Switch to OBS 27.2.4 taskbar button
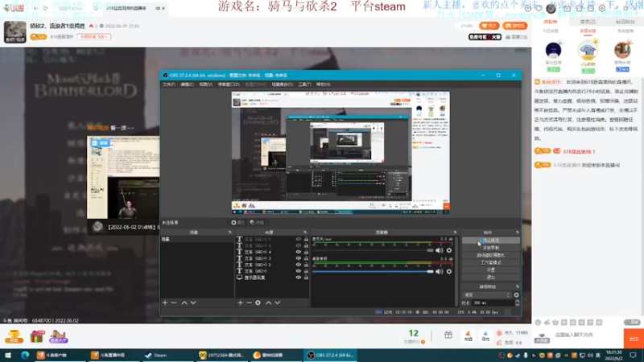Image resolution: width=644 pixels, height=362 pixels. click(330, 355)
